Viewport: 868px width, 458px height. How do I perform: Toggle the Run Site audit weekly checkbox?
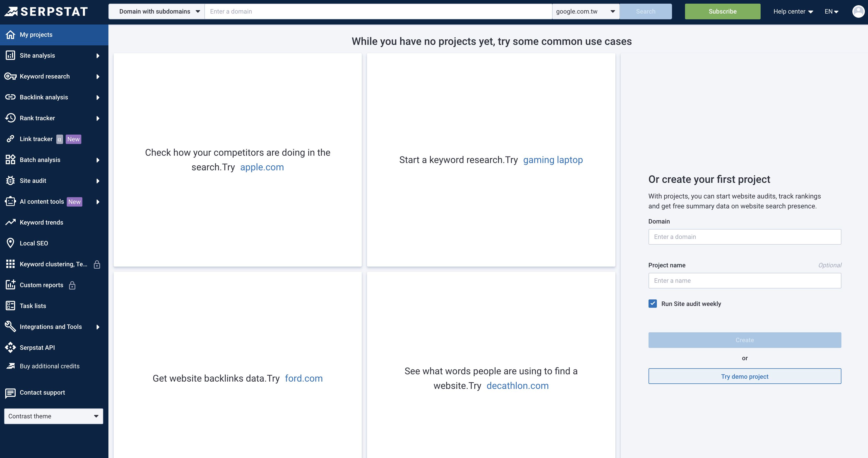point(653,303)
